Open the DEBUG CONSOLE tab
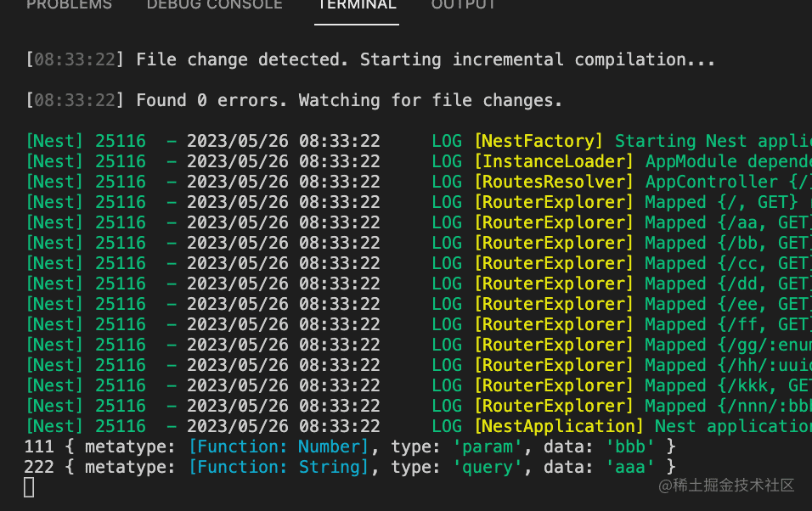The width and height of the screenshot is (812, 511). (x=214, y=5)
